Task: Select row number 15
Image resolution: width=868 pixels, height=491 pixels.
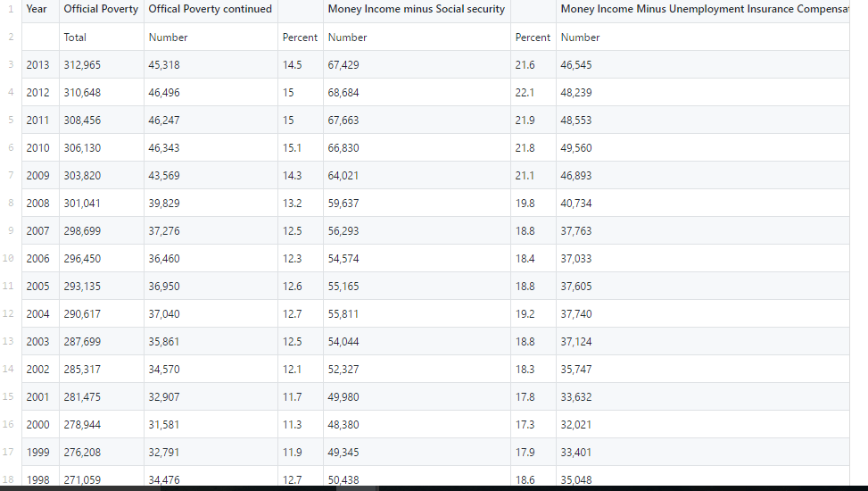Action: point(8,396)
